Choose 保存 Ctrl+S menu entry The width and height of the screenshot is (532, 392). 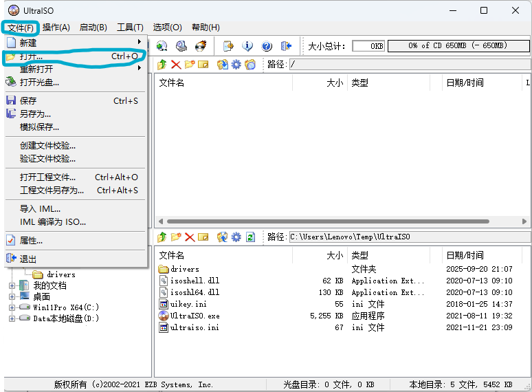tap(75, 101)
